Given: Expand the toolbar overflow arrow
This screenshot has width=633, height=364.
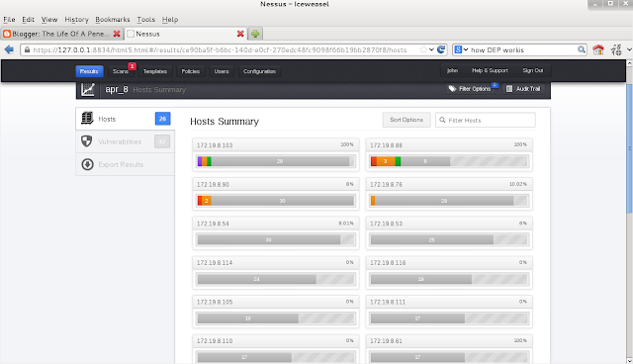Looking at the screenshot, I should click(x=629, y=49).
